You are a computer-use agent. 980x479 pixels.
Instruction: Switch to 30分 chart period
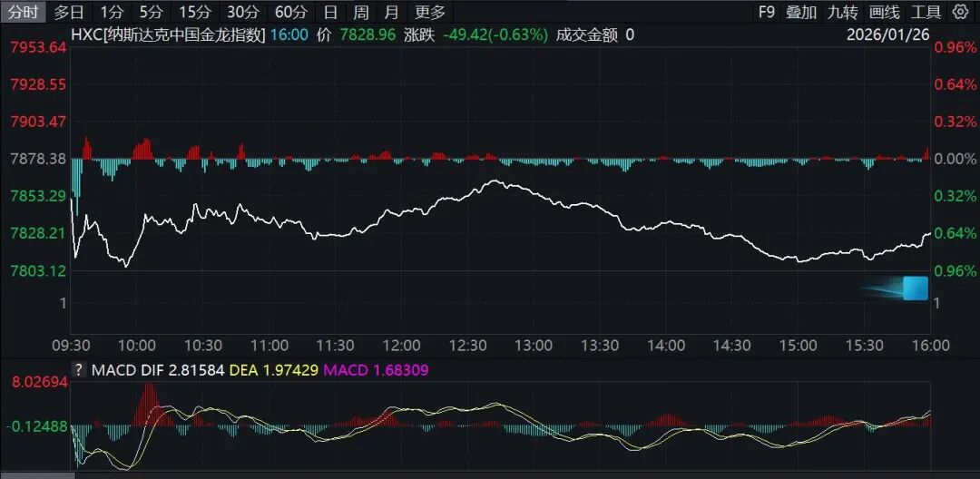tap(242, 12)
